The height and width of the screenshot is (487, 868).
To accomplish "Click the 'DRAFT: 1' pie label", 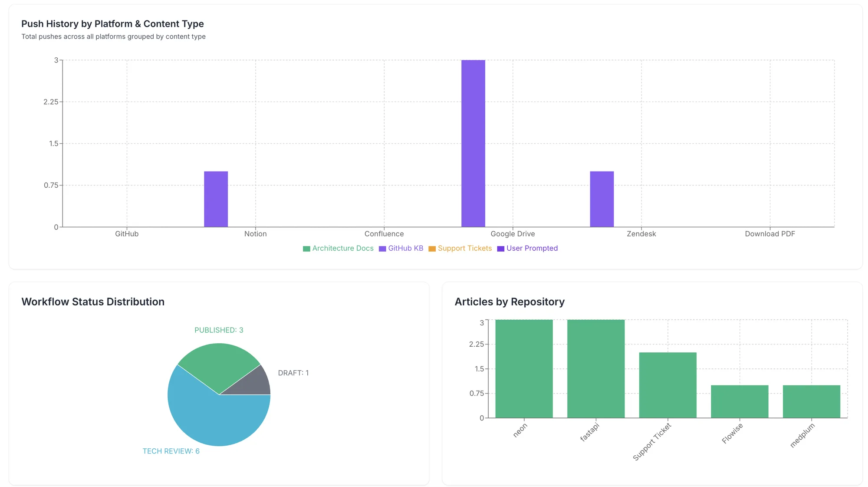I will point(293,373).
